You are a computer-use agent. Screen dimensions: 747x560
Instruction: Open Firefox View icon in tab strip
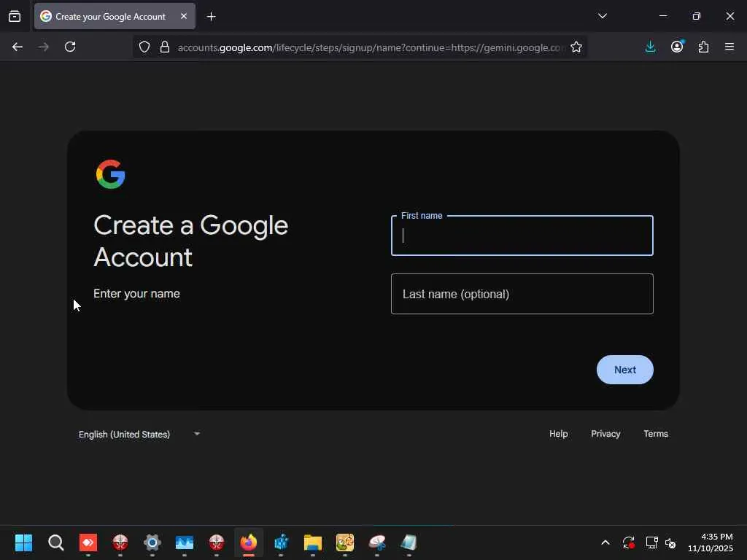[15, 16]
